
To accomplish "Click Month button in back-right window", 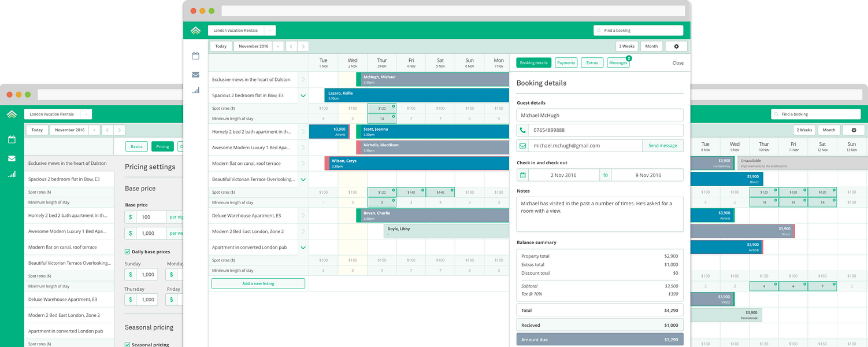I will 829,130.
